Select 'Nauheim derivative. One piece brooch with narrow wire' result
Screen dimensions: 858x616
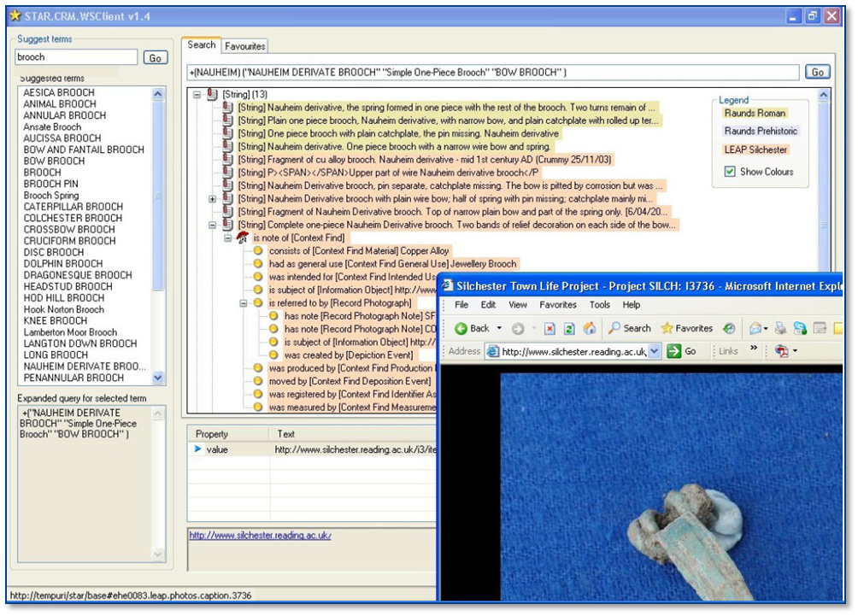(x=394, y=147)
